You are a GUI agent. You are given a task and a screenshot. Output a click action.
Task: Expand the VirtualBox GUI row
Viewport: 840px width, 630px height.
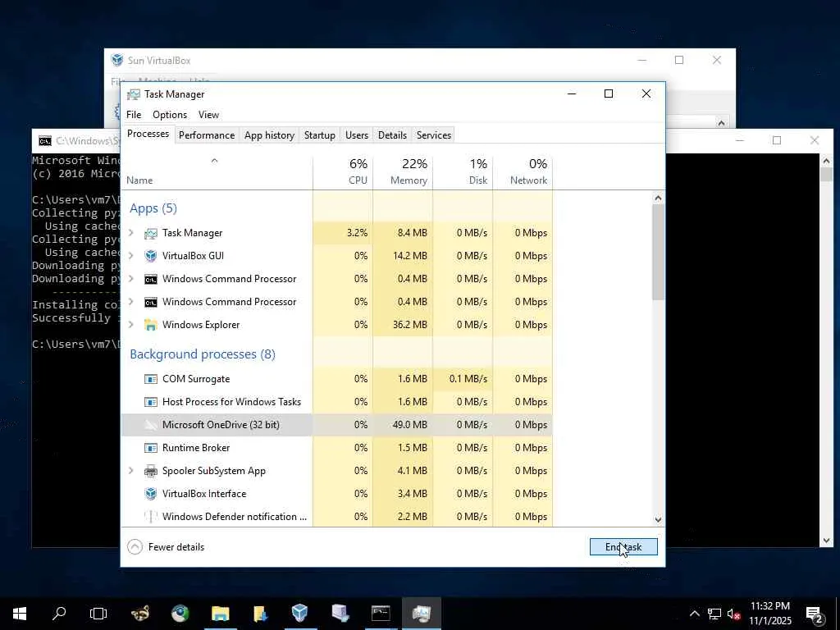coord(131,256)
